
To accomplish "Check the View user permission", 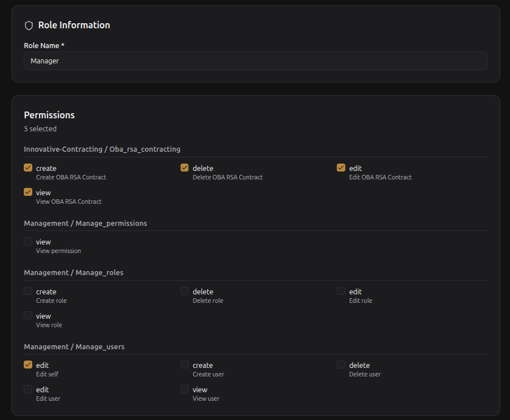I will 185,389.
